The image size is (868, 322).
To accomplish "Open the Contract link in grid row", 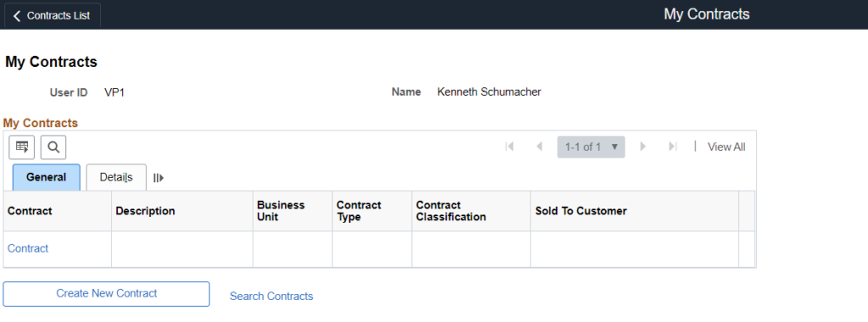I will [28, 248].
